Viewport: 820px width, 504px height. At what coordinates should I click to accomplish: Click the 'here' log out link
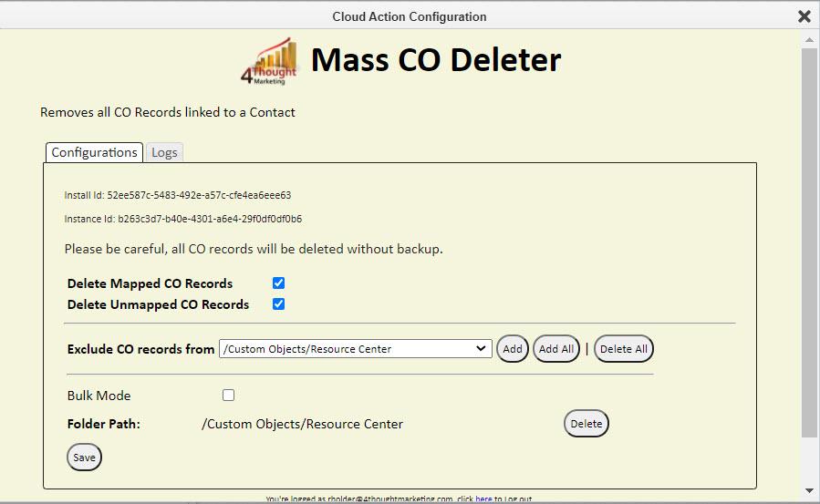pos(483,499)
